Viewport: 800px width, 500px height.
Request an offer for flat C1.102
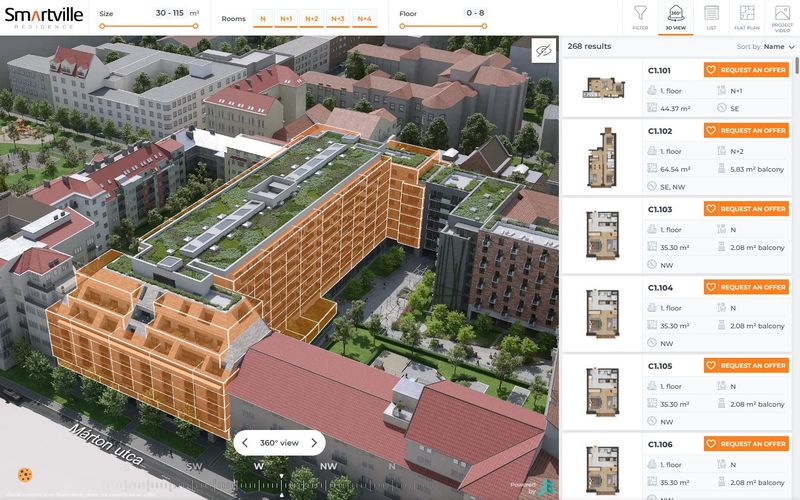pos(746,131)
